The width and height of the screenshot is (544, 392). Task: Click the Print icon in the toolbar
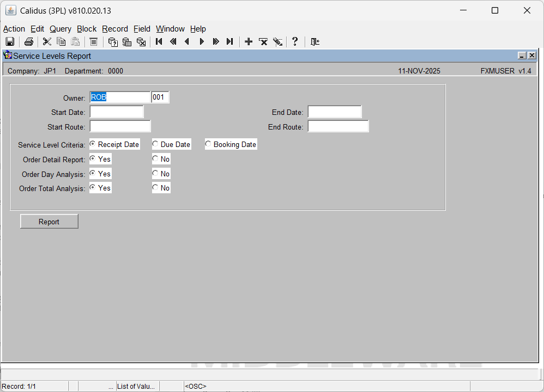[29, 42]
